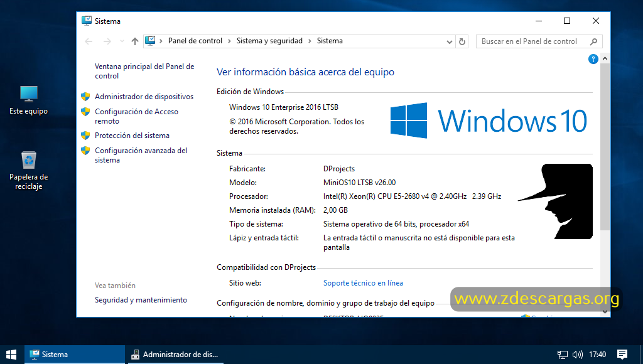Open the Action Center notification icon
Viewport: 643px width, 364px height.
(x=622, y=355)
